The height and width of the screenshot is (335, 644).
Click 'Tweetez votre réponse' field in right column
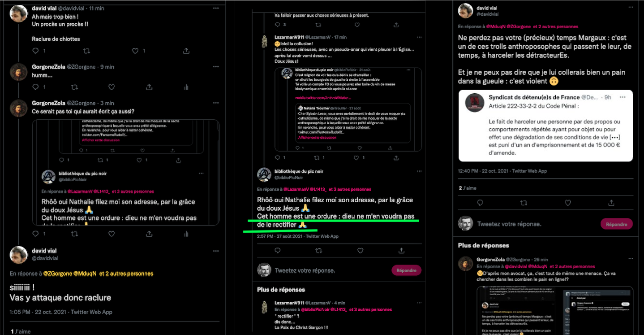(x=509, y=224)
